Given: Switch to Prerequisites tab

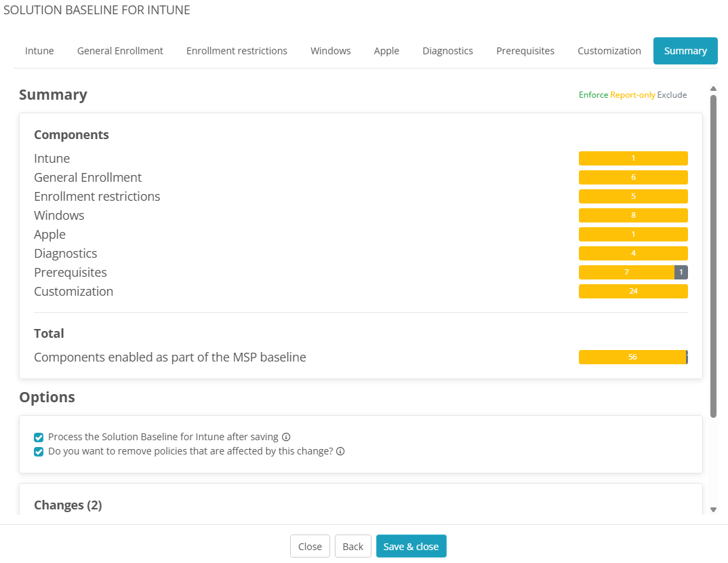Looking at the screenshot, I should tap(525, 51).
